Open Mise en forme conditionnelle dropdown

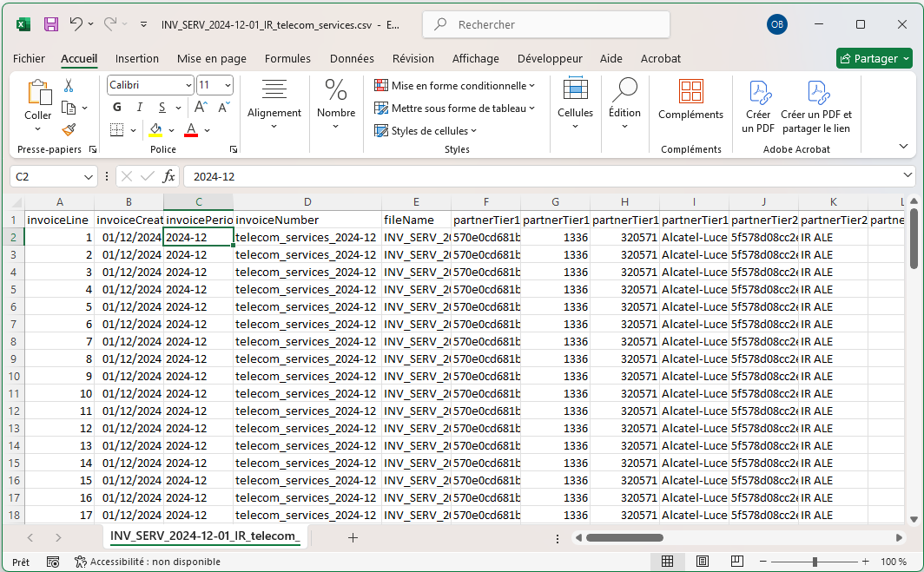click(x=454, y=86)
